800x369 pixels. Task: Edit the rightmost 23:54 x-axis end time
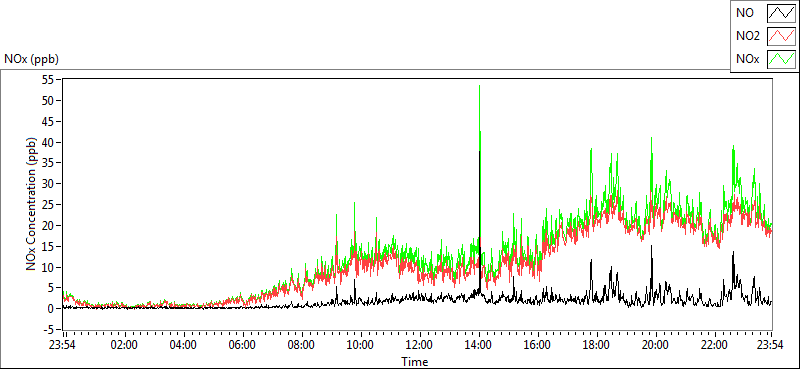click(771, 345)
